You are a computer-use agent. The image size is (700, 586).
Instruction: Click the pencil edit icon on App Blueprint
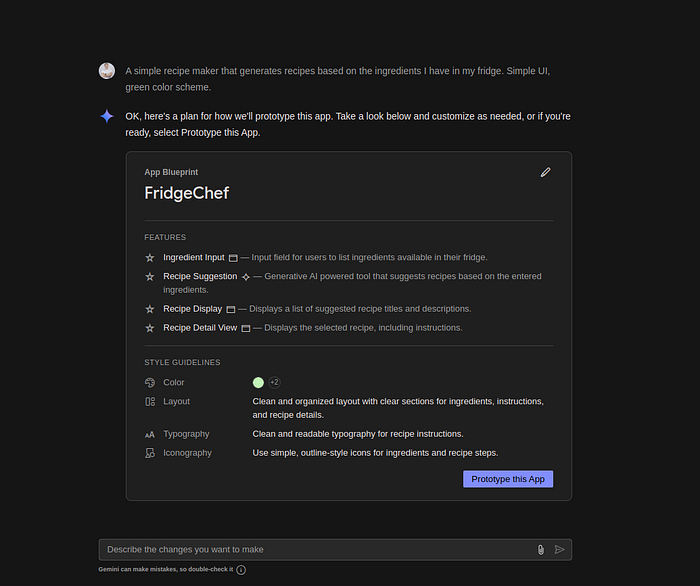coord(545,172)
